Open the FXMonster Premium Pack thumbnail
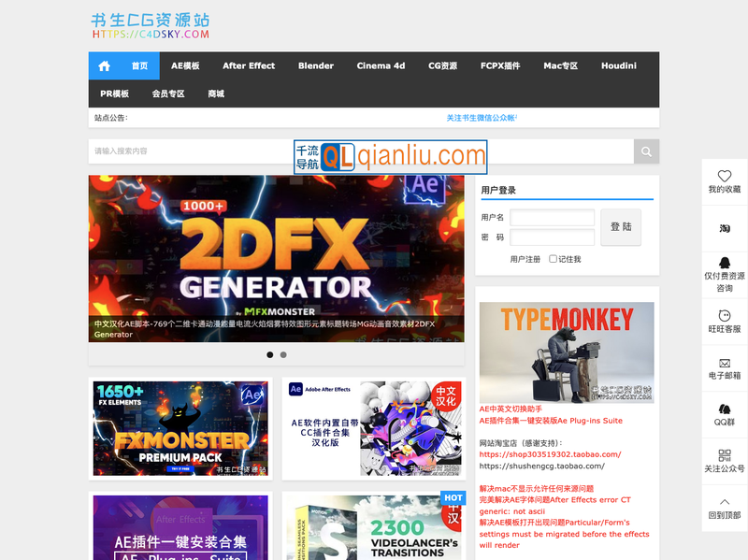Image resolution: width=748 pixels, height=560 pixels. click(180, 428)
